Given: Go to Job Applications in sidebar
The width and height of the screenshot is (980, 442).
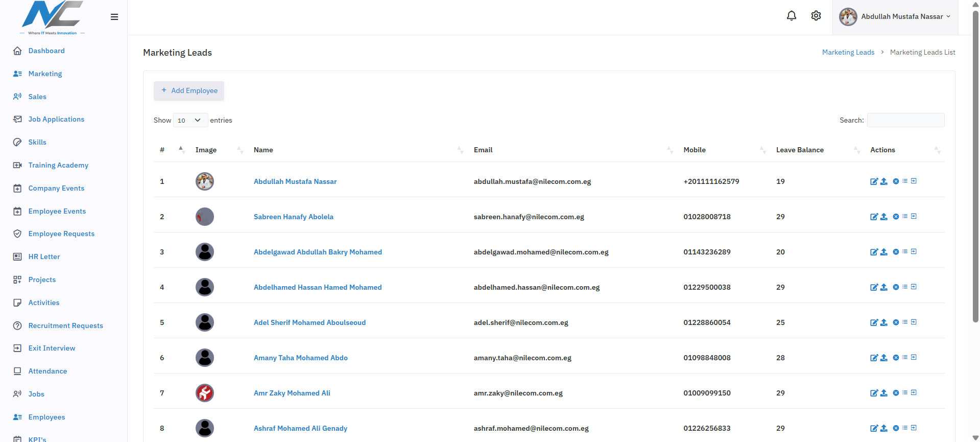Looking at the screenshot, I should pos(56,119).
